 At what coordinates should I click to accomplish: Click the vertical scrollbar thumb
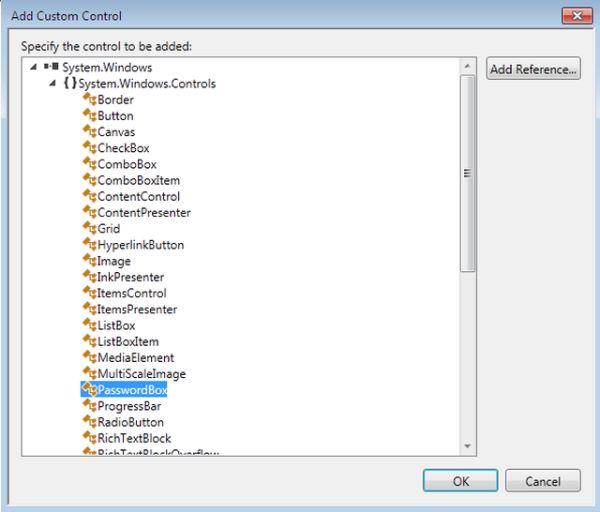467,173
